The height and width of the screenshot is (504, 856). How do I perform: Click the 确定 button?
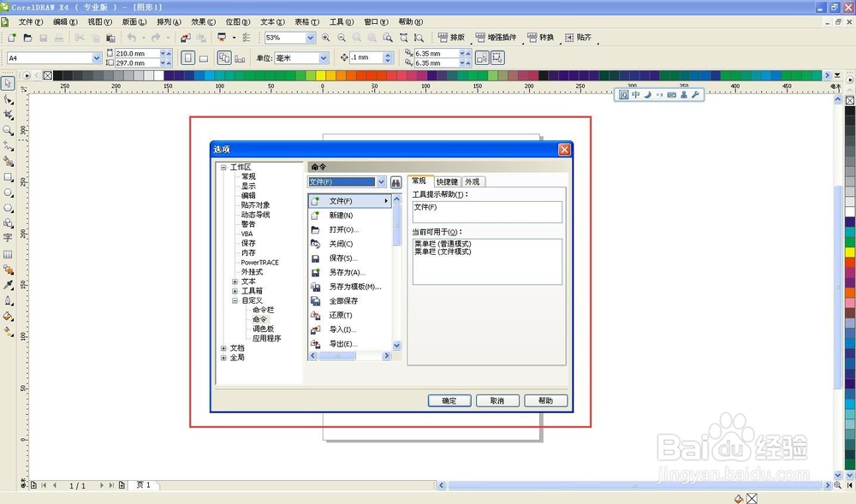pos(449,401)
